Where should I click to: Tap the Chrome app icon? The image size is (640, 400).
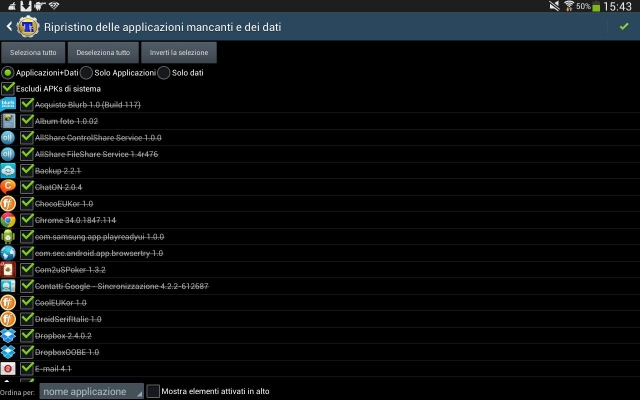pos(8,220)
